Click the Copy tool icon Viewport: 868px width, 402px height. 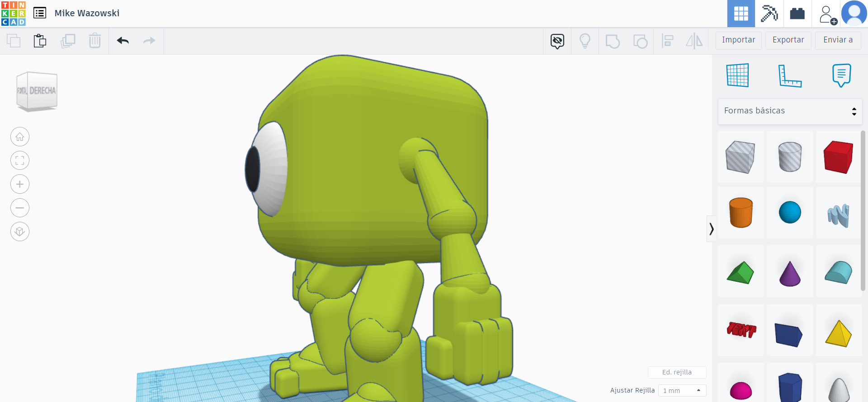pyautogui.click(x=14, y=41)
